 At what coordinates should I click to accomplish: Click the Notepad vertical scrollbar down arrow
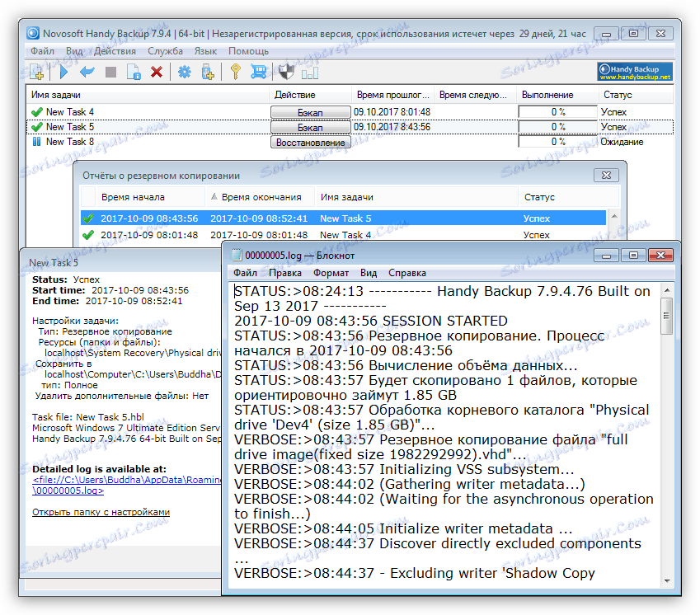tap(666, 581)
